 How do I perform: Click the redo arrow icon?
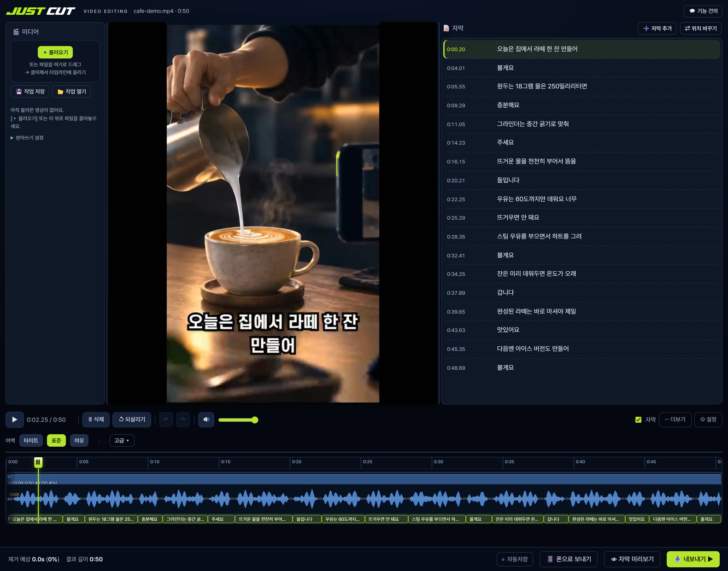point(183,420)
